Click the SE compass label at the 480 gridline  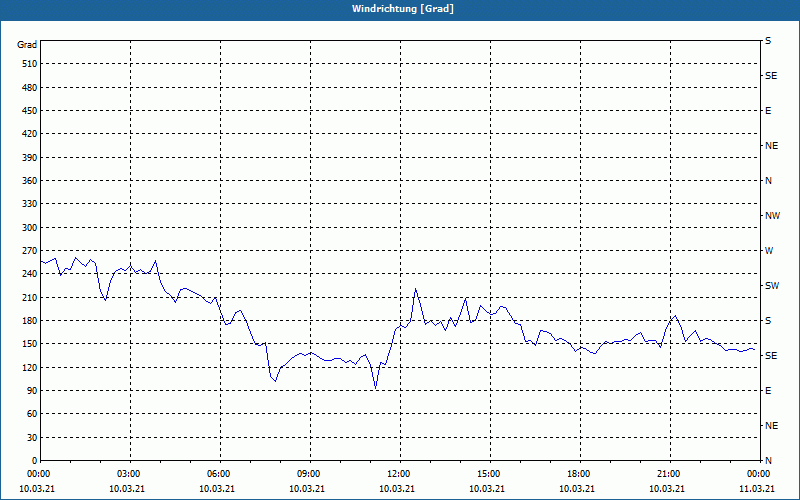coord(771,76)
